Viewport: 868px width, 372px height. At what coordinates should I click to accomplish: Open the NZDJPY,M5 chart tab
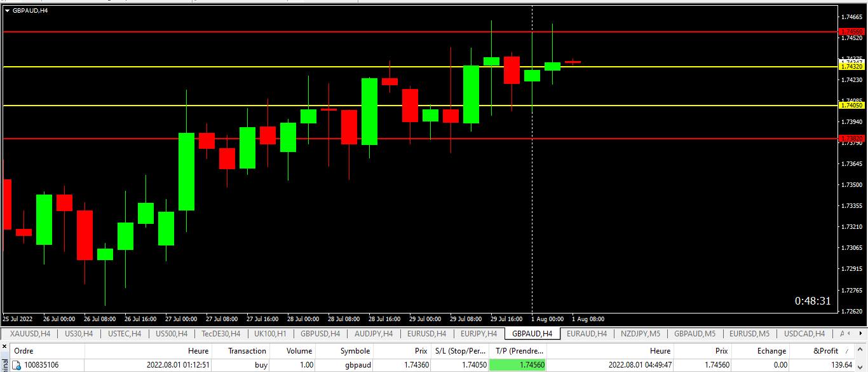[x=641, y=333]
